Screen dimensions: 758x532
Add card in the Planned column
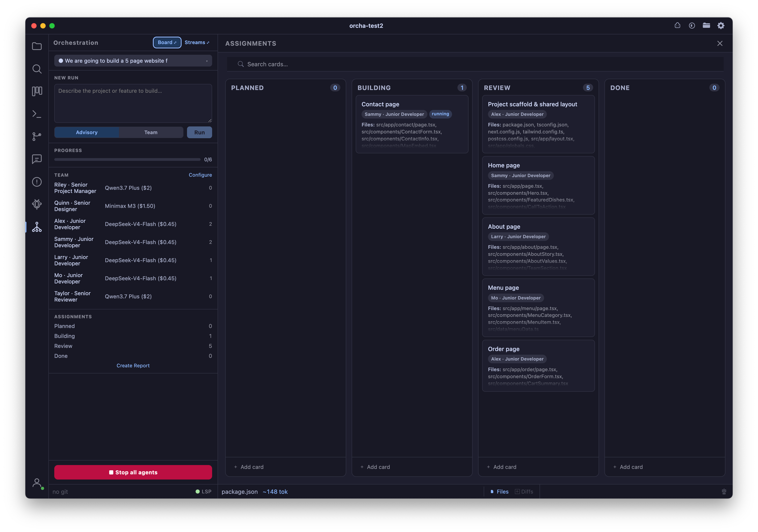pyautogui.click(x=249, y=467)
